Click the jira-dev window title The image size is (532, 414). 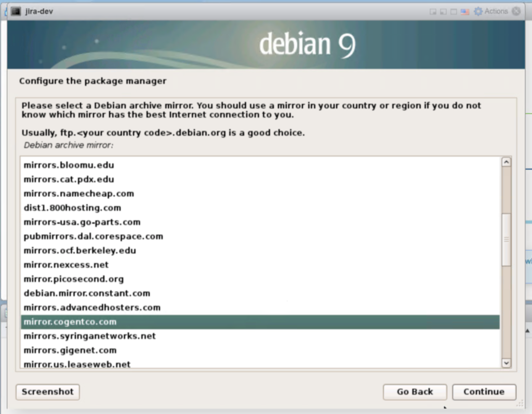(x=39, y=11)
